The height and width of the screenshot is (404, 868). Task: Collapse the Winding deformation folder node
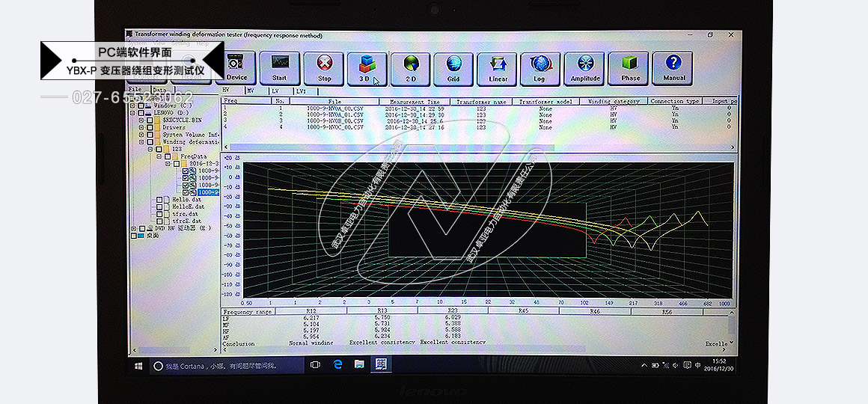pos(141,141)
